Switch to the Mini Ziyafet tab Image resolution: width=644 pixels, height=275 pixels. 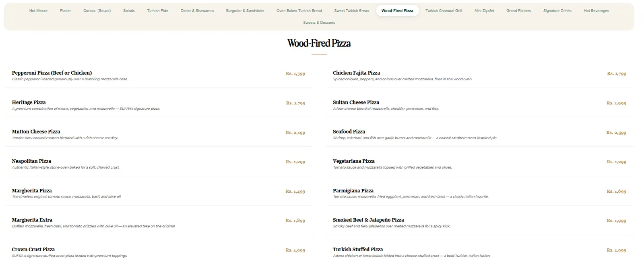click(x=484, y=11)
